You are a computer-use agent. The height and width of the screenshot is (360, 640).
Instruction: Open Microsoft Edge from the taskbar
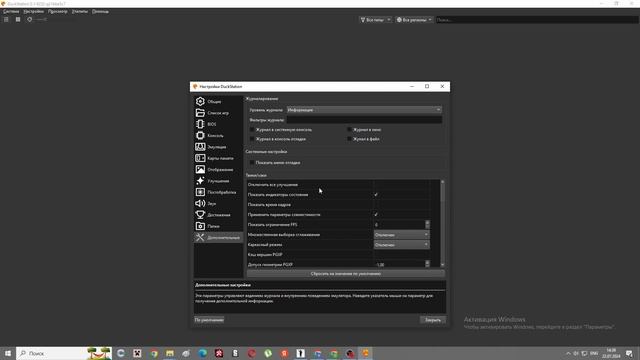click(x=202, y=353)
